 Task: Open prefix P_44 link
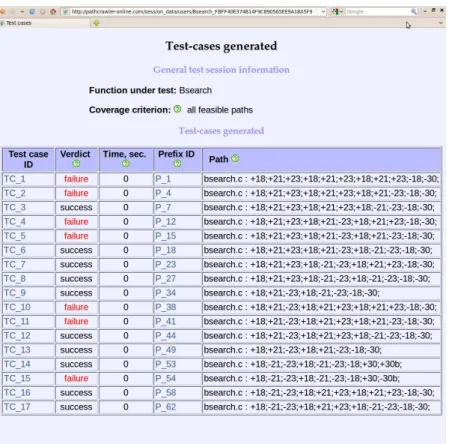(x=165, y=336)
